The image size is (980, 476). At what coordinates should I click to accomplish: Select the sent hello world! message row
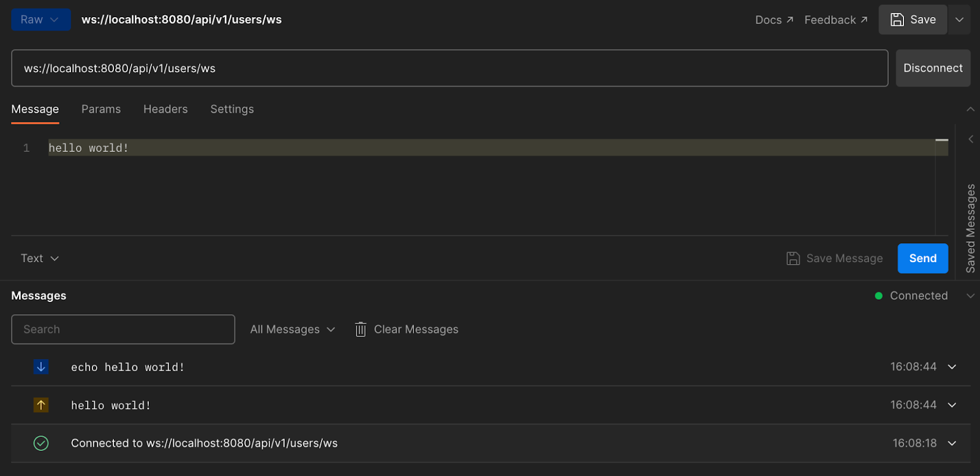coord(491,405)
